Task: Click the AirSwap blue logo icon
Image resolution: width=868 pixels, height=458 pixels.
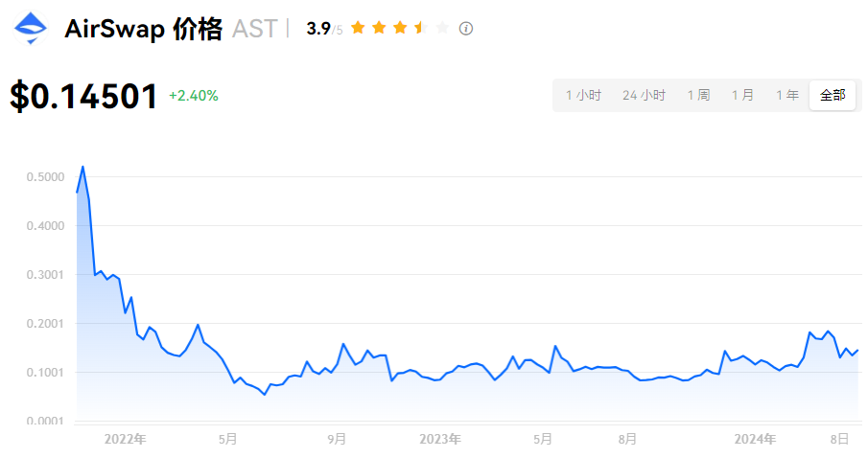Action: pyautogui.click(x=30, y=29)
